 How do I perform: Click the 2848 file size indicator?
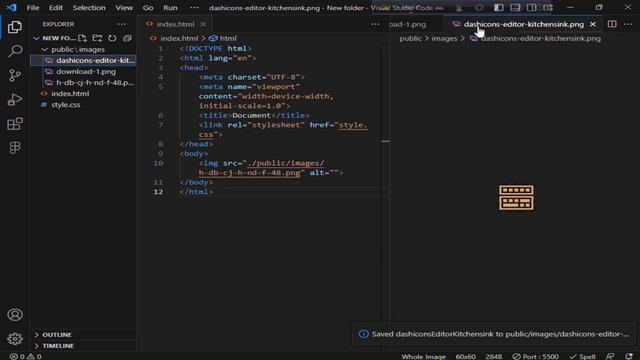click(x=493, y=356)
